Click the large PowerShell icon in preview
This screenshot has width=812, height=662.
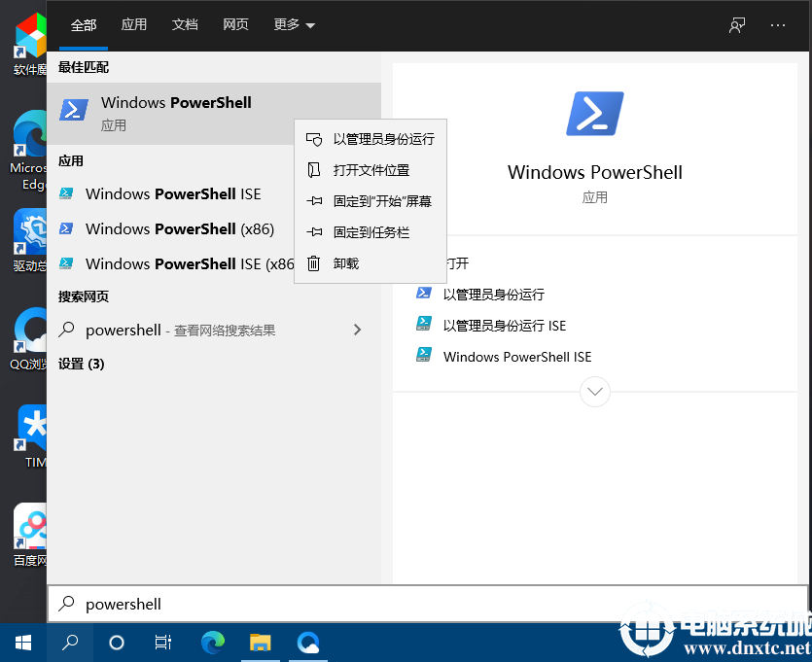595,114
